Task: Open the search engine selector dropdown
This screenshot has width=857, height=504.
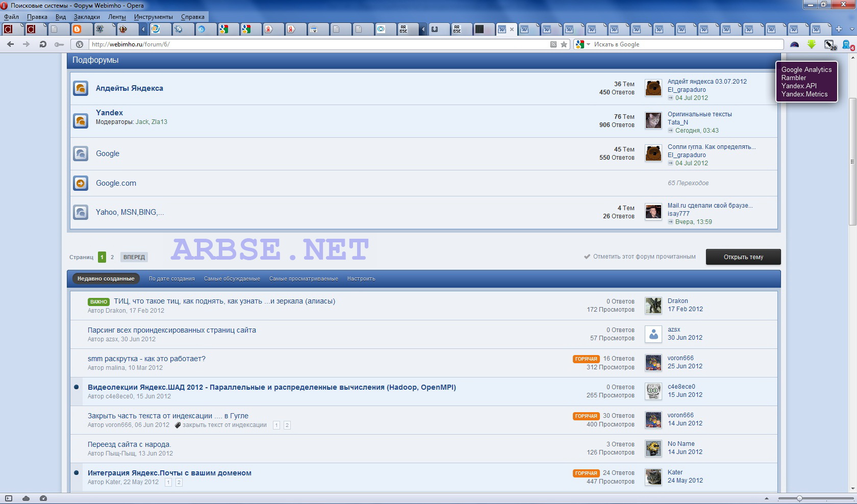Action: (583, 44)
